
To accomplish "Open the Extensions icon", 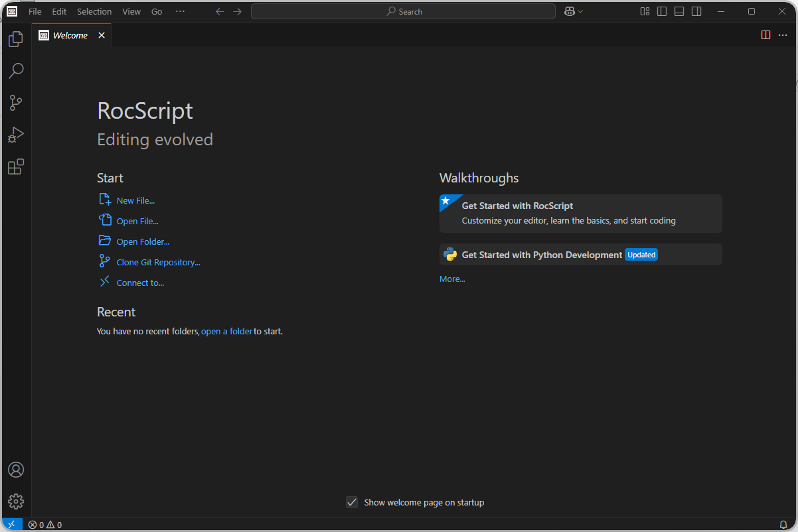I will (x=15, y=166).
